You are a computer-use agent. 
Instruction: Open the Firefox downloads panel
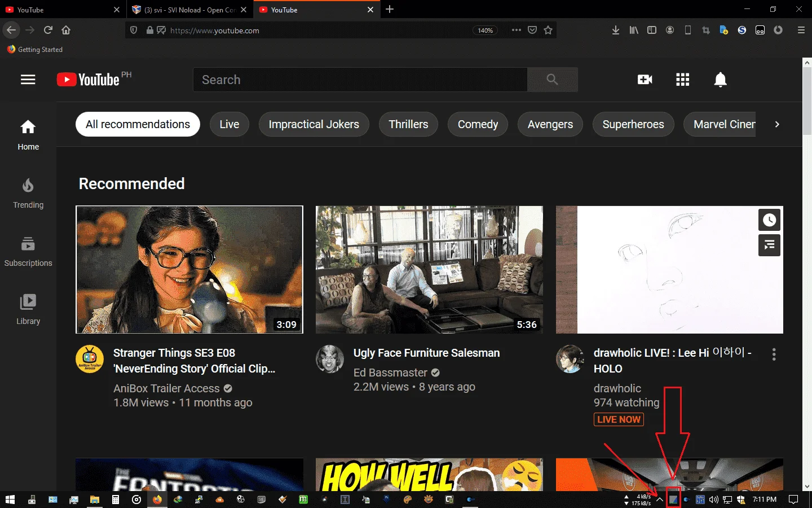click(616, 30)
